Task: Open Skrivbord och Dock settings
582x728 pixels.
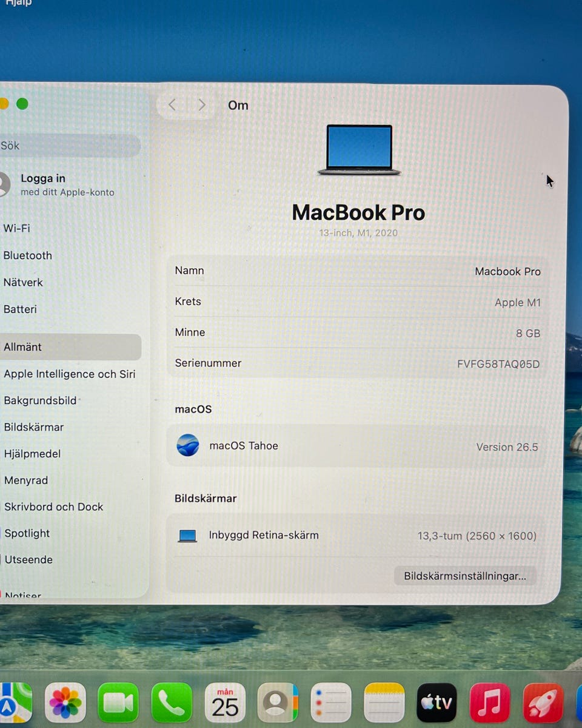Action: tap(53, 507)
